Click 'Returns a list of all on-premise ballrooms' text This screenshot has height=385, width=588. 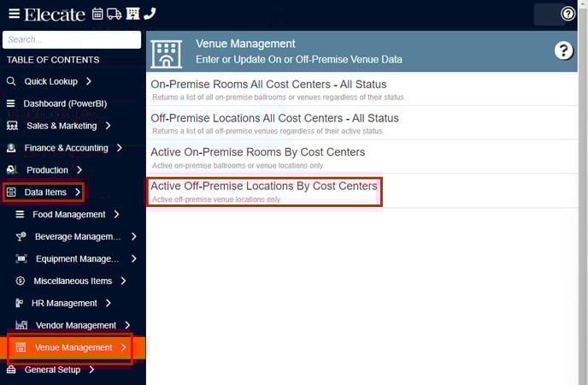pyautogui.click(x=279, y=98)
